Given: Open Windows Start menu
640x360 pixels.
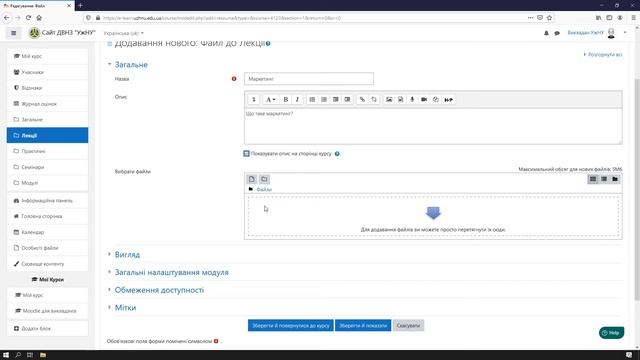Looking at the screenshot, I should pyautogui.click(x=6, y=355).
